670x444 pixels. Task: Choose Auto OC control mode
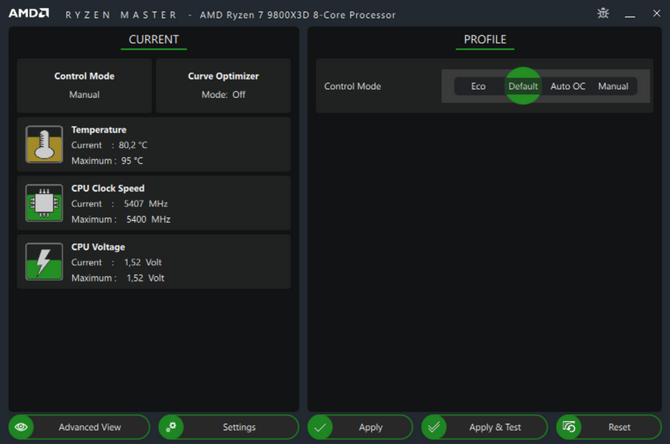[568, 86]
